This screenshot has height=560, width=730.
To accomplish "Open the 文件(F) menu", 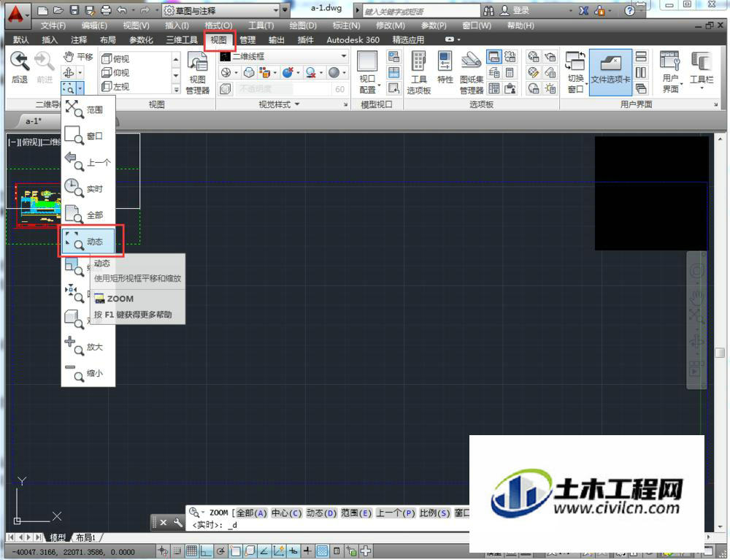I will pyautogui.click(x=53, y=26).
